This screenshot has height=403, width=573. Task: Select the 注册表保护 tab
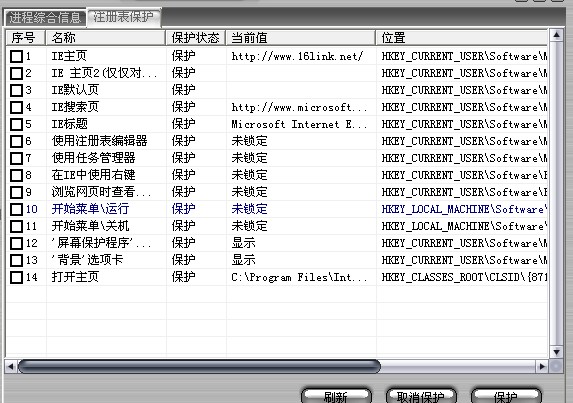click(x=124, y=17)
